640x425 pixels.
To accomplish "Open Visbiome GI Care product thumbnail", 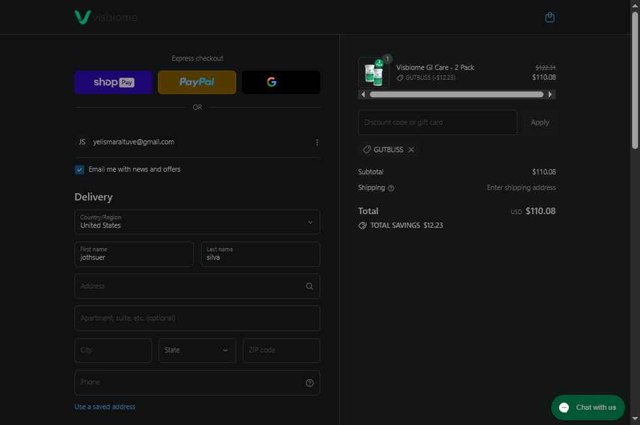I will pos(373,73).
